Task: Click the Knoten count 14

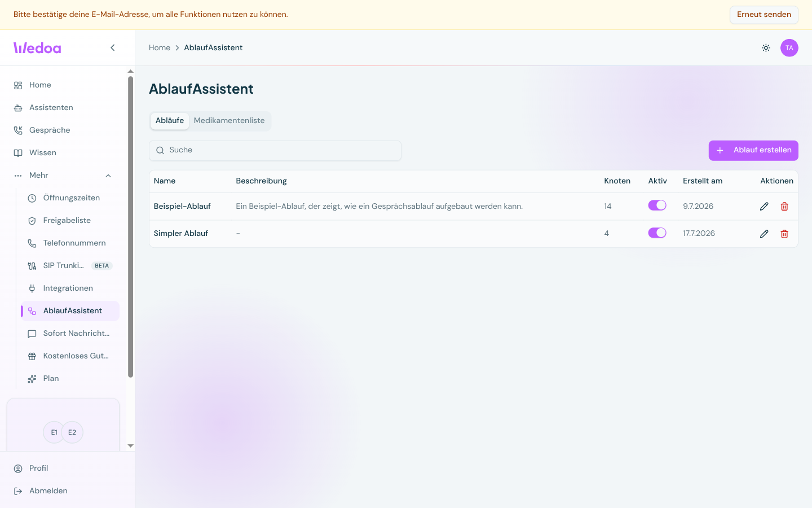Action: [608, 207]
